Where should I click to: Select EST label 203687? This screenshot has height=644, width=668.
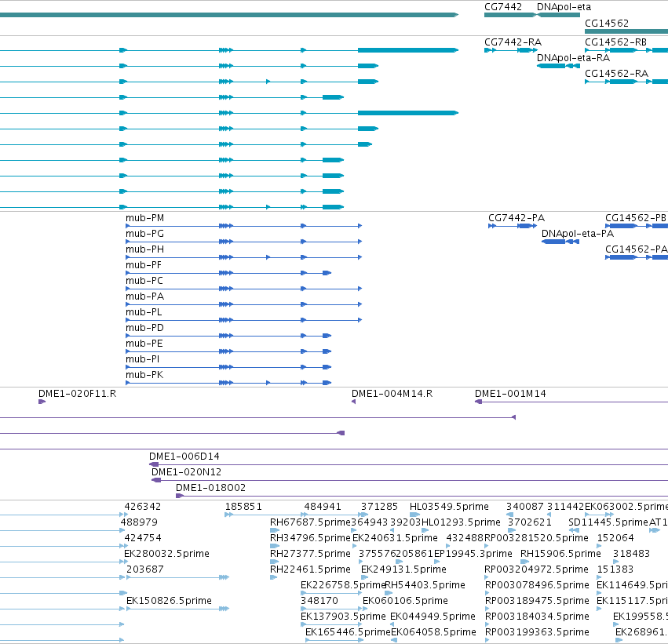coord(145,570)
